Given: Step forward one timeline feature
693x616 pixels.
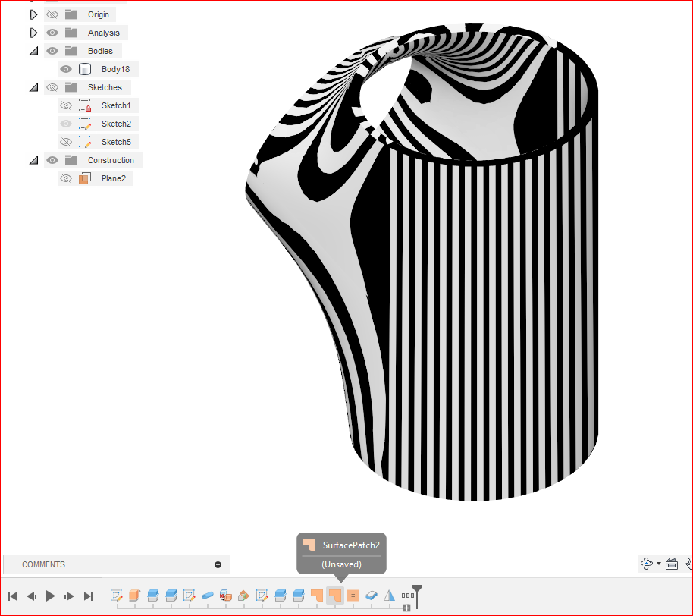Looking at the screenshot, I should [x=70, y=596].
